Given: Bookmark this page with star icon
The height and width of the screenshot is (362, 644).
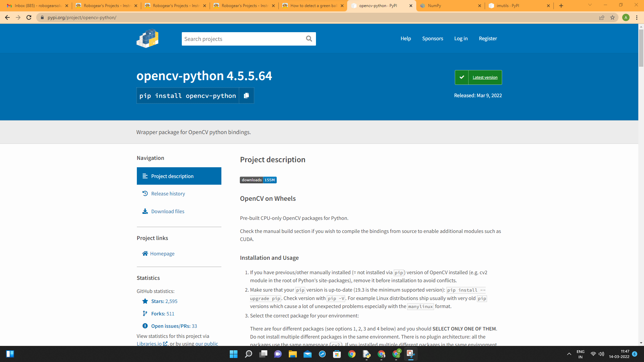Looking at the screenshot, I should click(x=612, y=17).
